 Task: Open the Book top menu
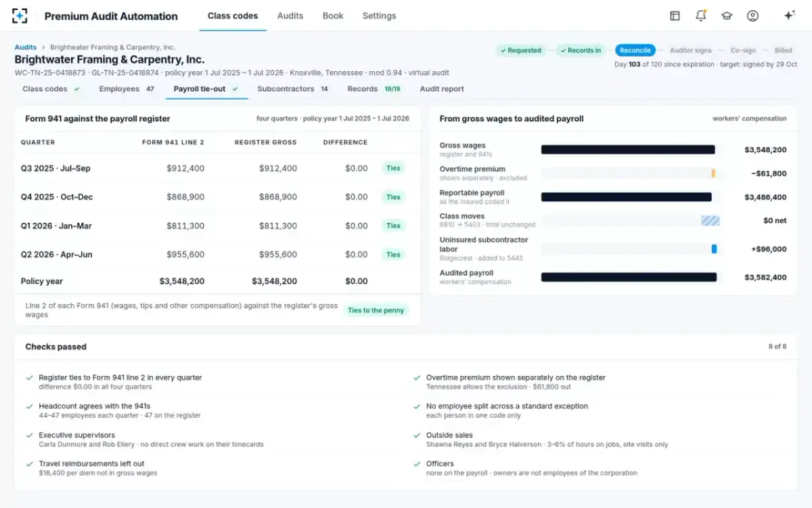(x=333, y=16)
